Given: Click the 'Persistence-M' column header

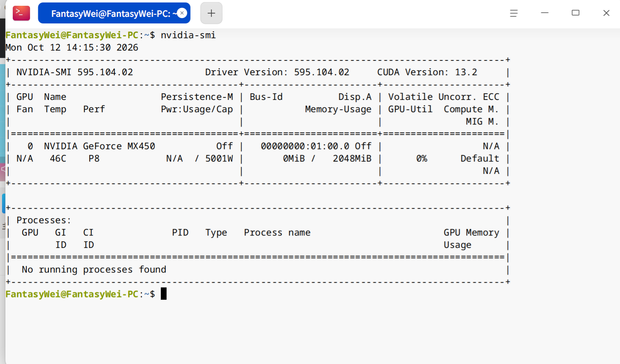Looking at the screenshot, I should [197, 97].
